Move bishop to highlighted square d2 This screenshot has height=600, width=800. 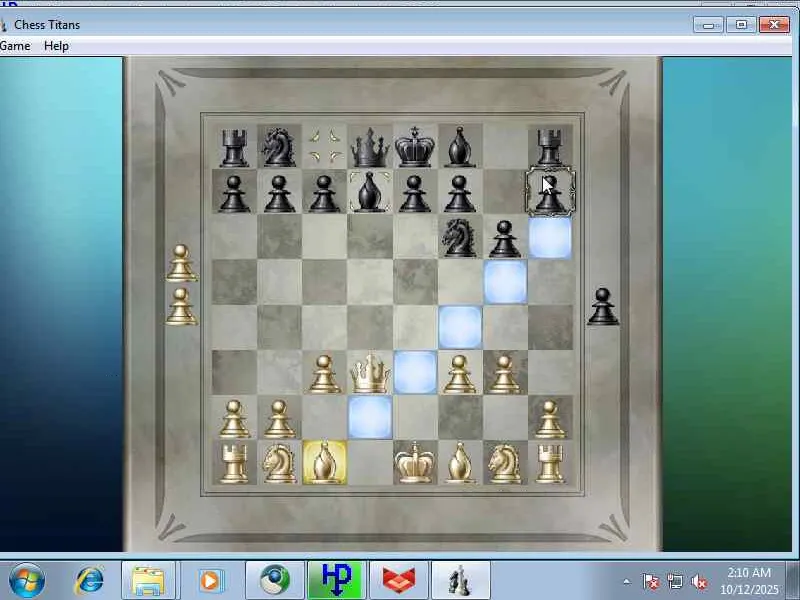coord(370,417)
